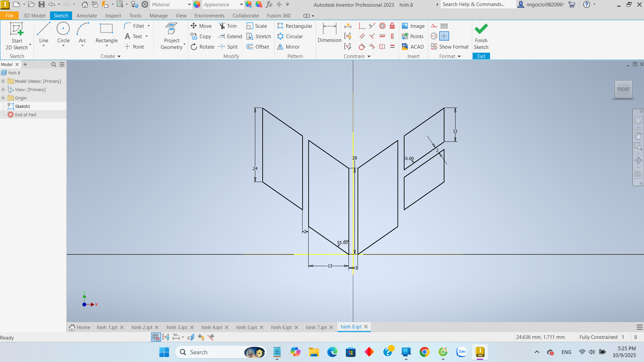Select the Equal constraint icon
The width and height of the screenshot is (644, 362).
[x=392, y=47]
